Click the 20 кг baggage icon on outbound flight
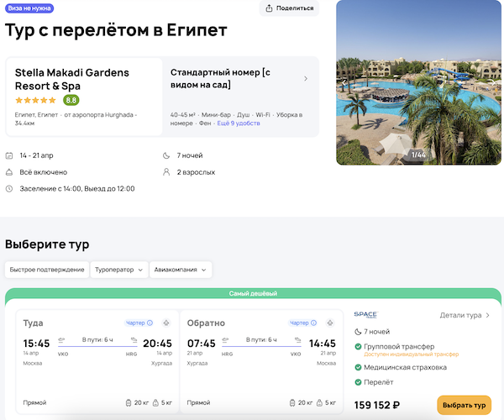The height and width of the screenshot is (420, 504). coord(129,403)
